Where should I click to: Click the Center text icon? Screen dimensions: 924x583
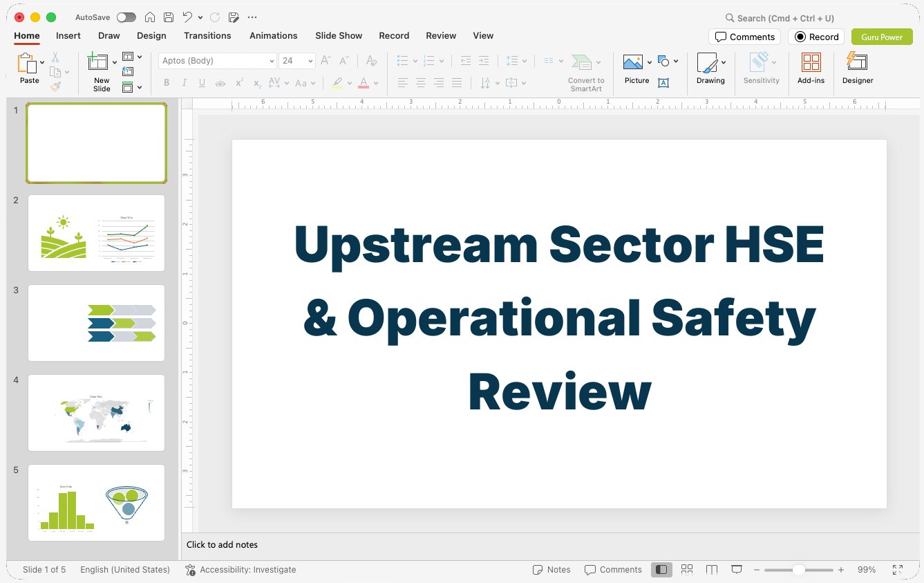[x=420, y=83]
